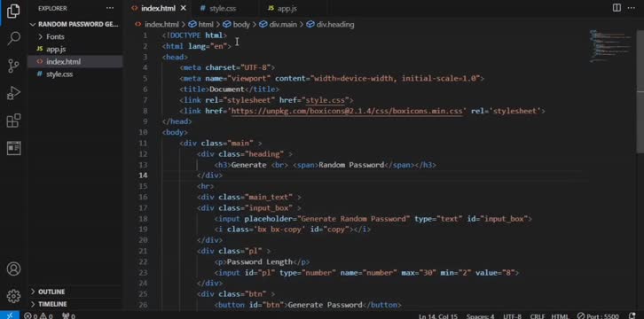Open the Accounts icon in activity bar
The width and height of the screenshot is (644, 319).
13,269
